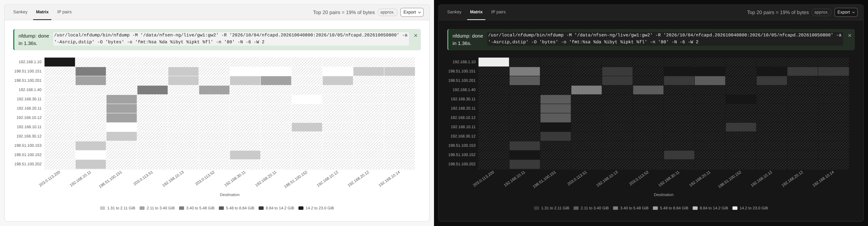
Task: Toggle 1.31 to 2.11 GiB legend in light panel
Action: click(118, 208)
